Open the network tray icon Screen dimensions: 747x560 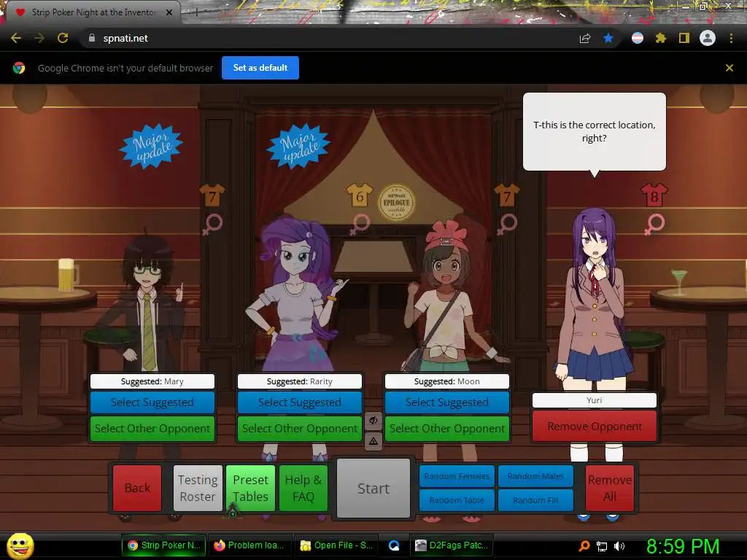[x=602, y=546]
